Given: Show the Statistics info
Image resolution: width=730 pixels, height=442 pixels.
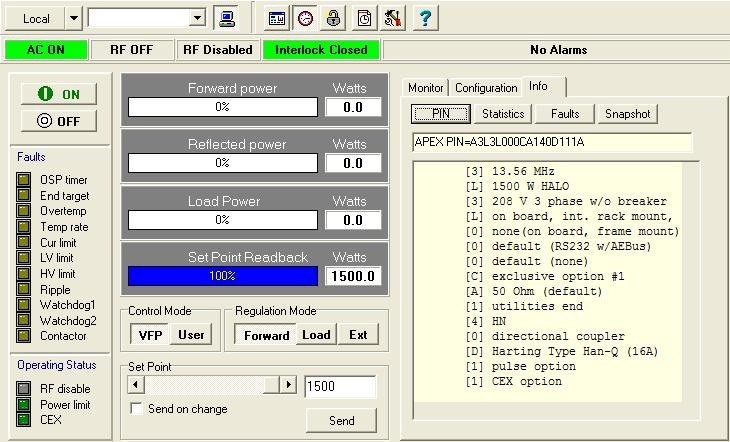Looking at the screenshot, I should 503,114.
